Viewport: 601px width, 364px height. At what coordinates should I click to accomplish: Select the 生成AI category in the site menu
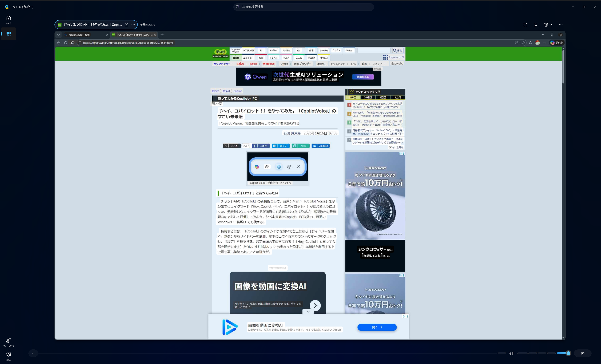tap(240, 64)
